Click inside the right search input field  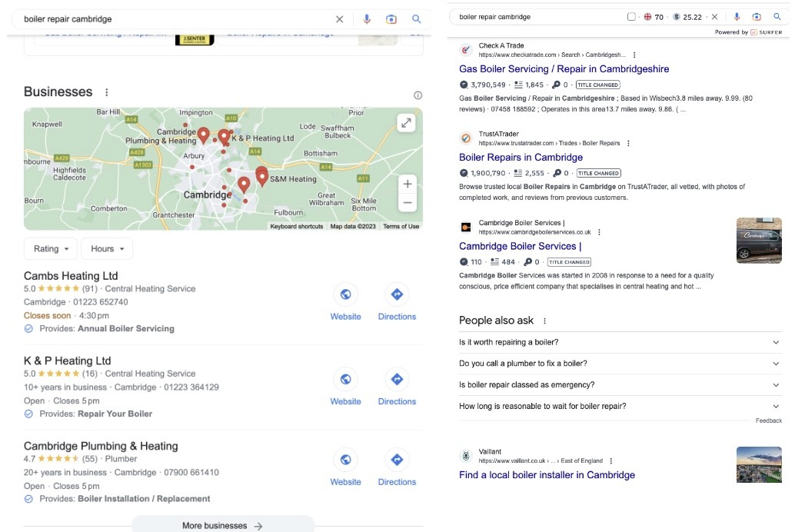(537, 17)
